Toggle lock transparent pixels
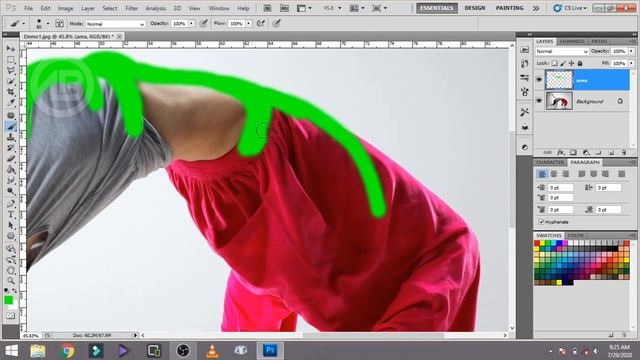The width and height of the screenshot is (640, 360). [554, 63]
